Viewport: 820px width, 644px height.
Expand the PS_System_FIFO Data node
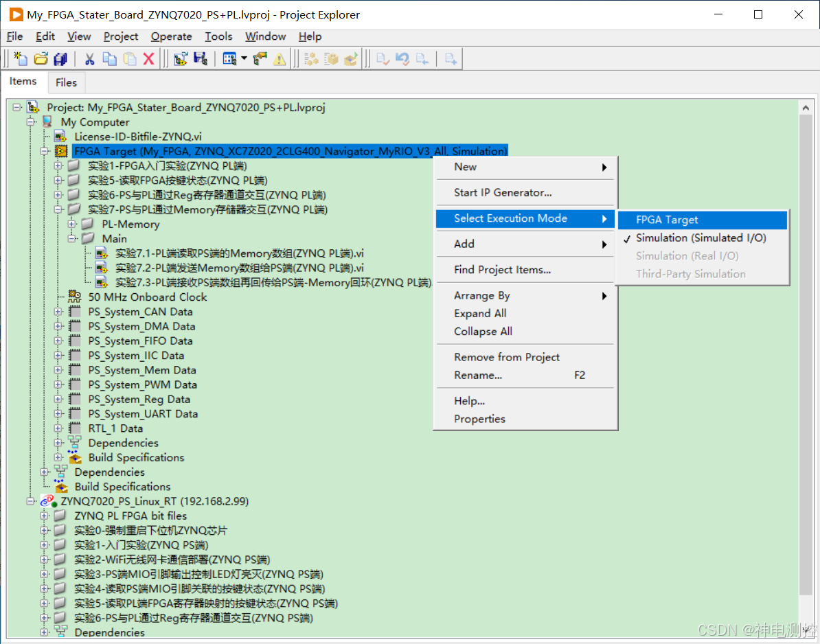click(x=58, y=341)
